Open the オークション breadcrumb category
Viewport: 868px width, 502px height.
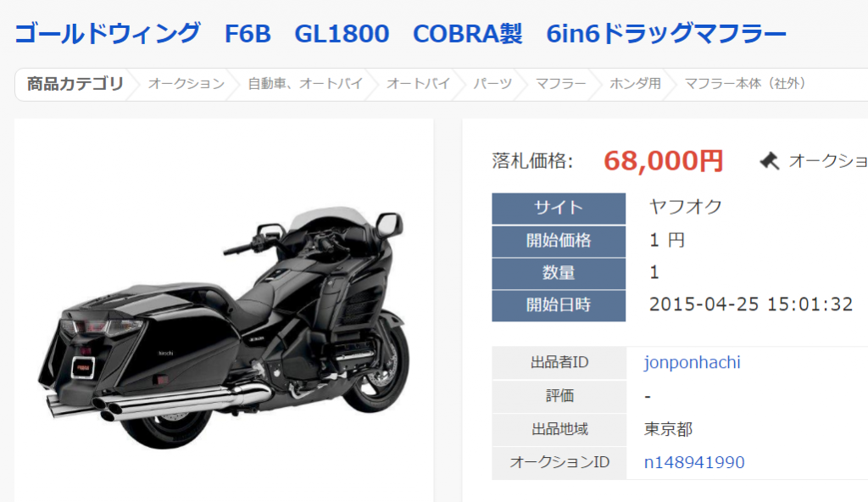pos(186,84)
